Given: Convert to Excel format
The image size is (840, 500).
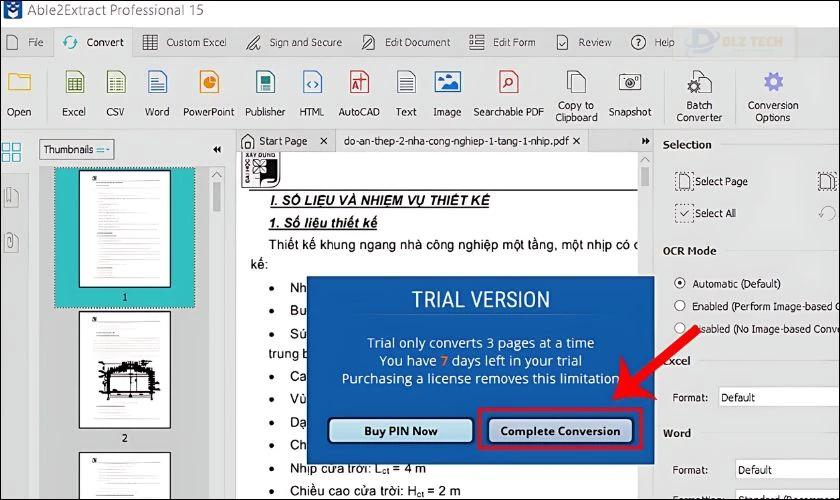Looking at the screenshot, I should click(x=74, y=94).
